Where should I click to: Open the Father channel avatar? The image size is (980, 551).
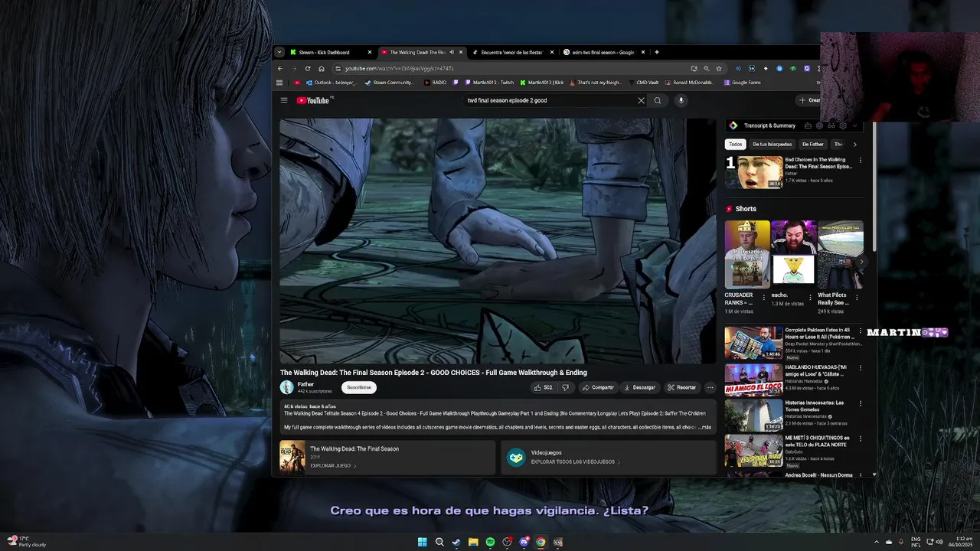tap(287, 387)
